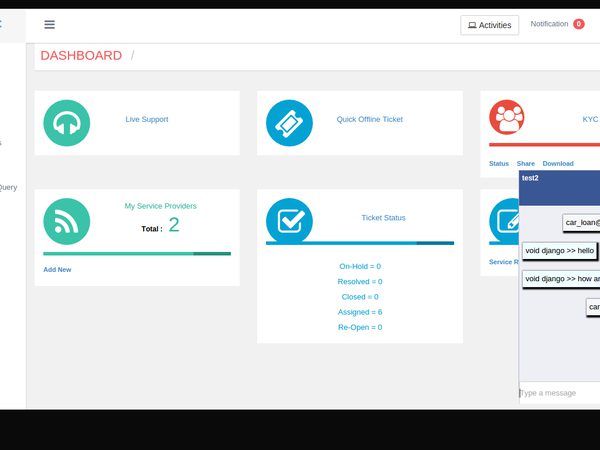Open the Live Support link
This screenshot has width=600, height=450.
point(147,119)
